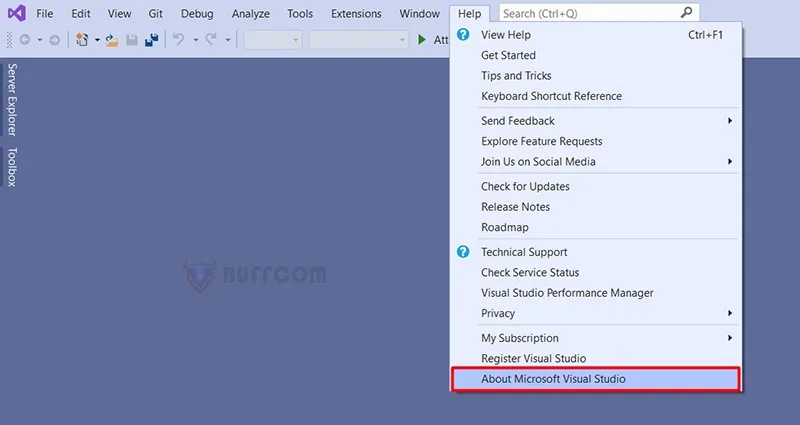Choose Check Service Status
Viewport: 800px width, 425px height.
click(x=595, y=272)
